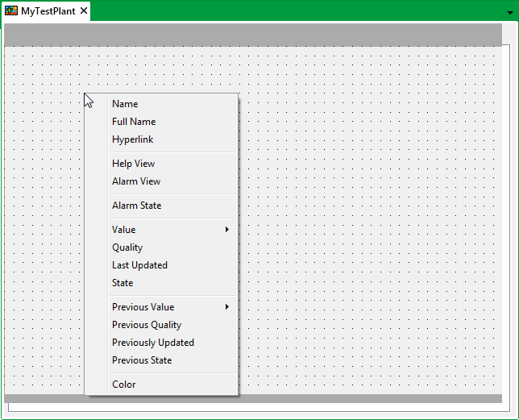This screenshot has width=519, height=420.
Task: Choose Previously Updated from the menu
Action: 152,343
